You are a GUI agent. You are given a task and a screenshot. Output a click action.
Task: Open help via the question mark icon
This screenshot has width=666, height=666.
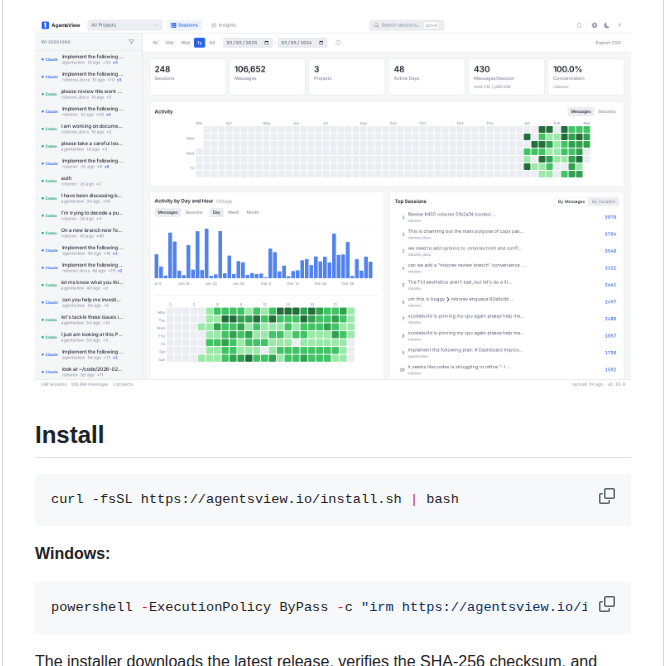(x=620, y=24)
